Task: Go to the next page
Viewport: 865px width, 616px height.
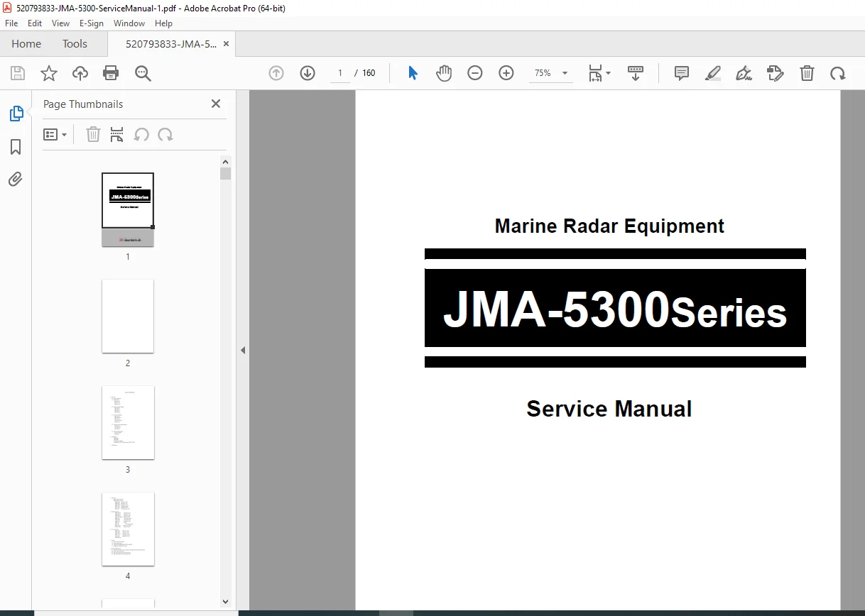Action: (x=308, y=73)
